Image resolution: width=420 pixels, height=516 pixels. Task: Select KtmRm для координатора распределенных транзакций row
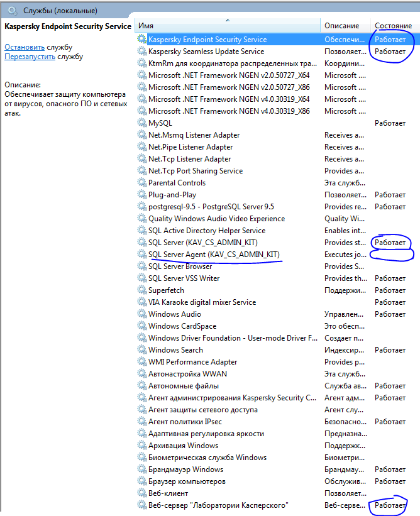[x=233, y=63]
